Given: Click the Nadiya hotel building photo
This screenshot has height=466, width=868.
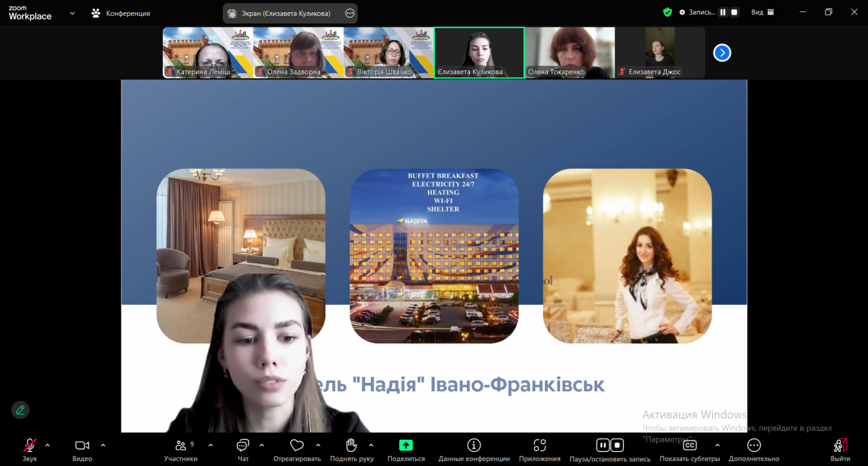Looking at the screenshot, I should point(434,256).
